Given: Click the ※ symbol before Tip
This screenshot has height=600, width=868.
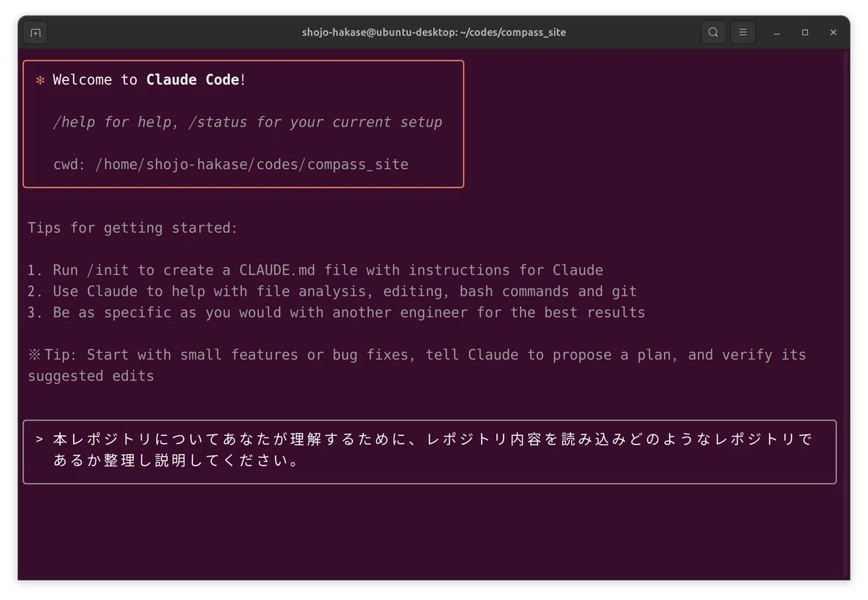Looking at the screenshot, I should 35,355.
